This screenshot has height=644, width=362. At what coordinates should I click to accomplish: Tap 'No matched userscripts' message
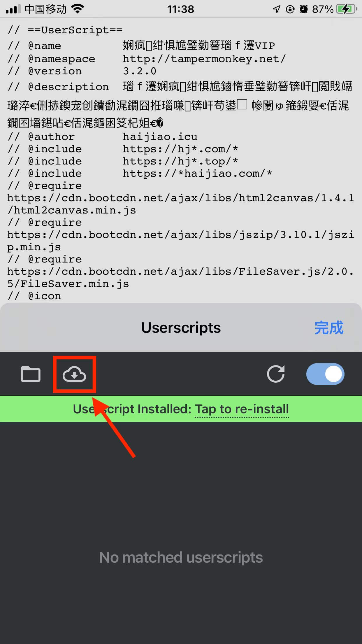coord(181,557)
